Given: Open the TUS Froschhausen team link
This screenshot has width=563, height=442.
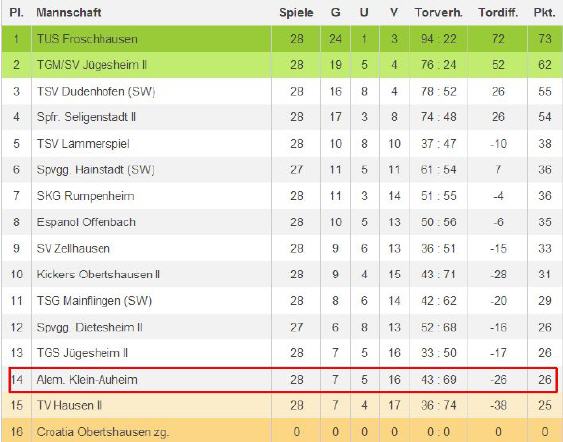Looking at the screenshot, I should click(87, 39).
